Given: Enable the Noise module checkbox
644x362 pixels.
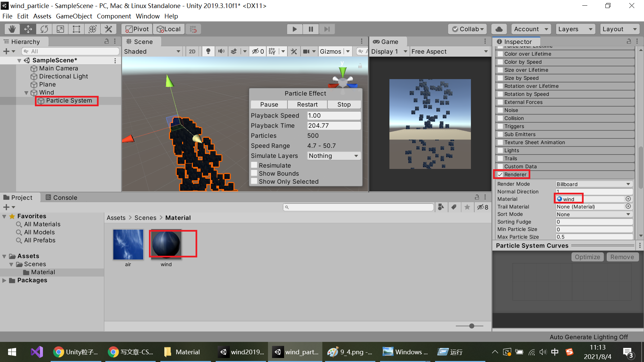Looking at the screenshot, I should coord(500,110).
